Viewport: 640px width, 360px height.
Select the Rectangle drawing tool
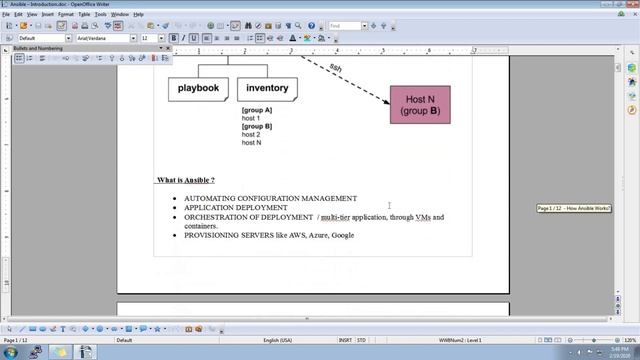tap(33, 329)
